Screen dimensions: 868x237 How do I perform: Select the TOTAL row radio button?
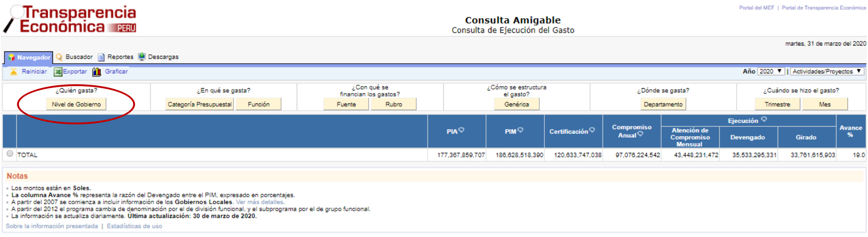tap(10, 154)
